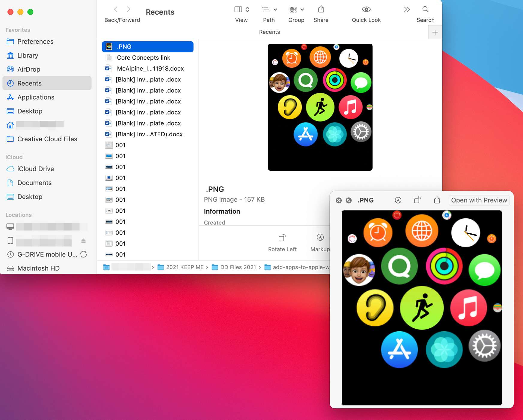This screenshot has height=420, width=523.
Task: Go back with the back chevron
Action: [116, 9]
